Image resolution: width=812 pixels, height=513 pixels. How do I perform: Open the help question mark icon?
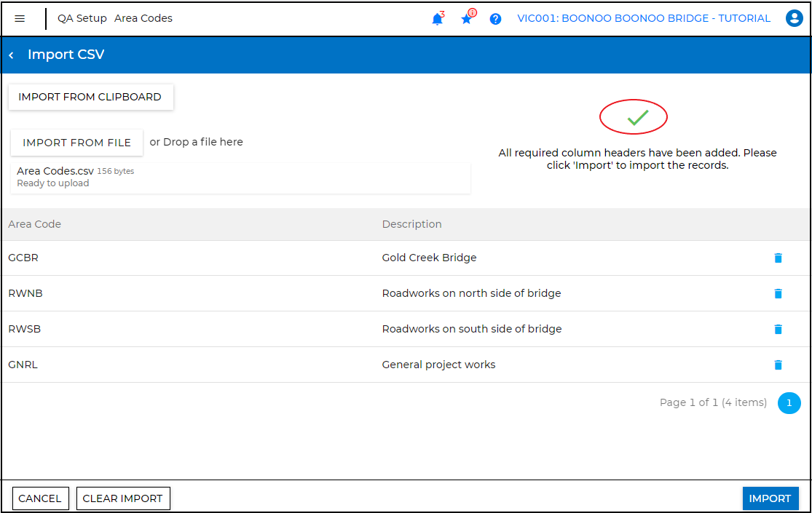pyautogui.click(x=495, y=19)
